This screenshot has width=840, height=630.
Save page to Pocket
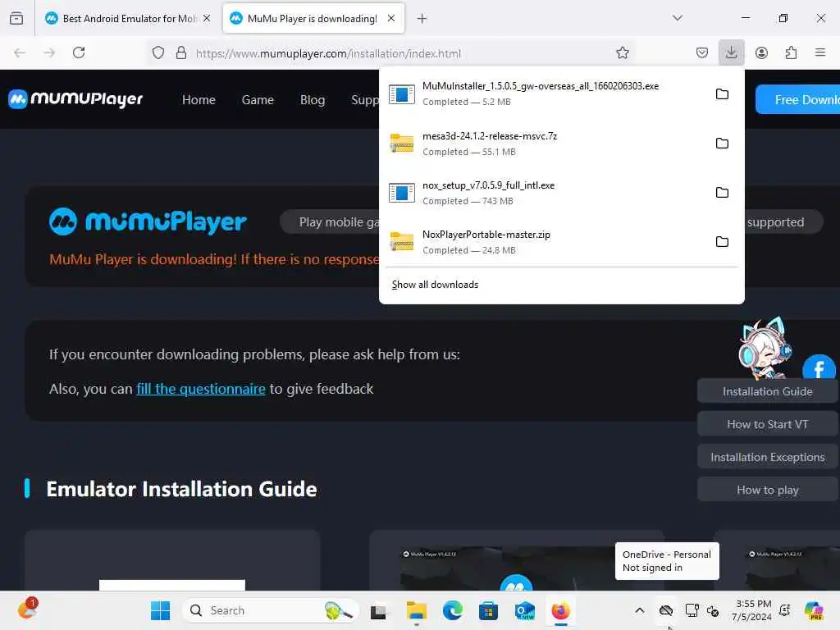(x=702, y=52)
